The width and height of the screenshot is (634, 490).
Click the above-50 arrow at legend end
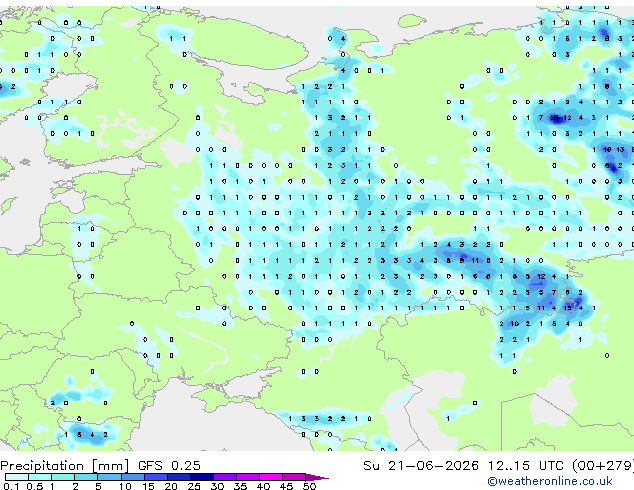pyautogui.click(x=317, y=477)
